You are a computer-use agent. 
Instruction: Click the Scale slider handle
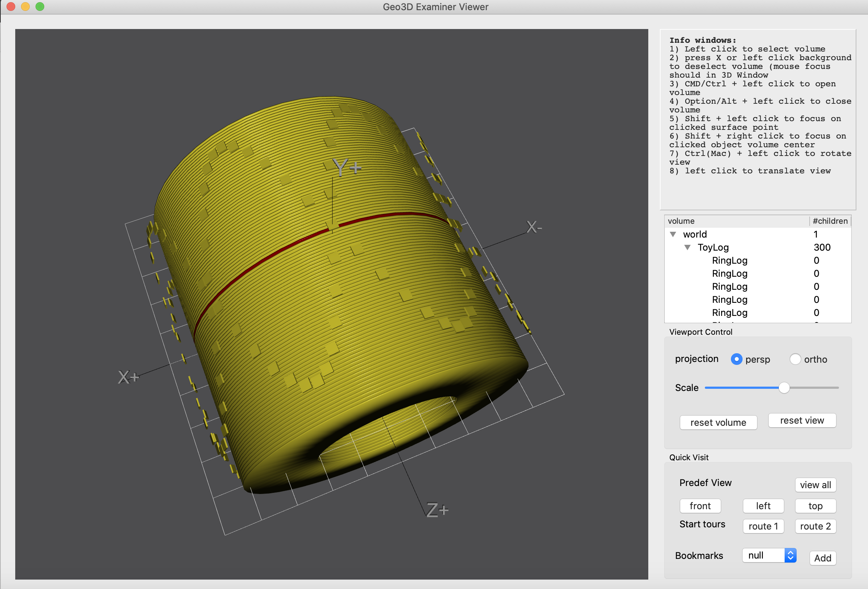coord(784,388)
